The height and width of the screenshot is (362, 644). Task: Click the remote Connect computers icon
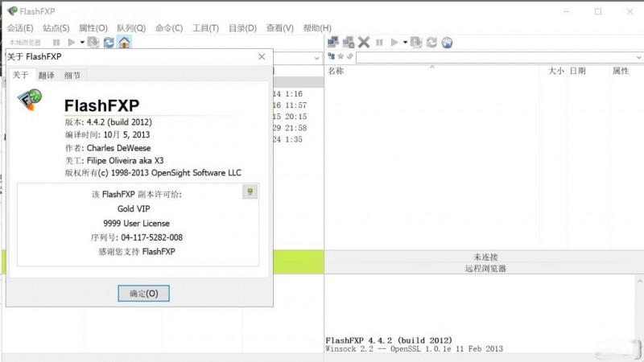(333, 43)
